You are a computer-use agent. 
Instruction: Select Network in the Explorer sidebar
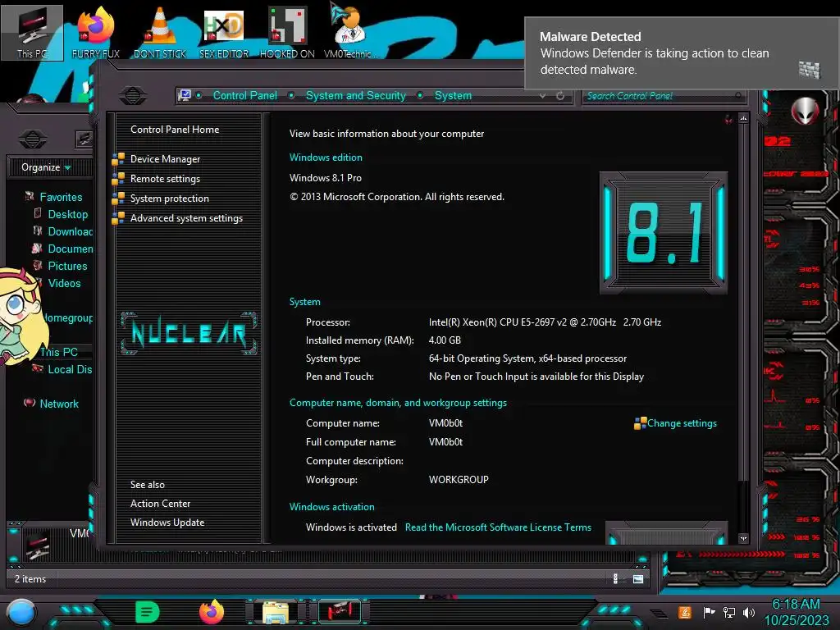[59, 404]
